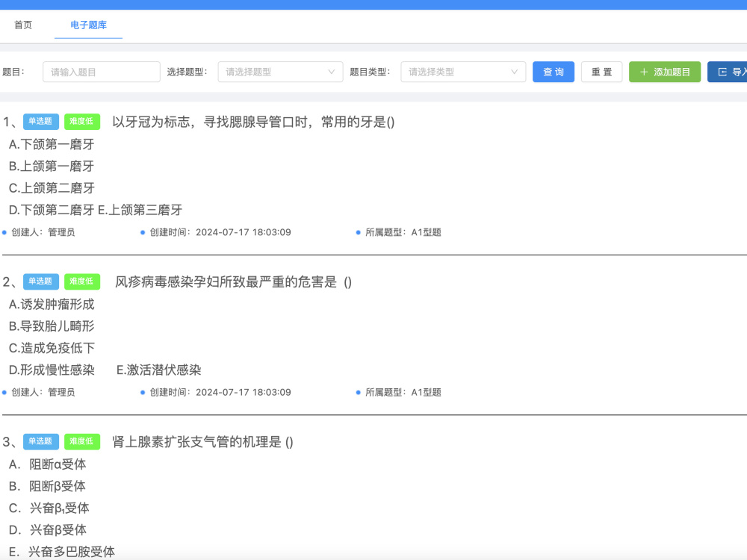This screenshot has width=747, height=560.
Task: Click the 重置 button
Action: click(601, 72)
